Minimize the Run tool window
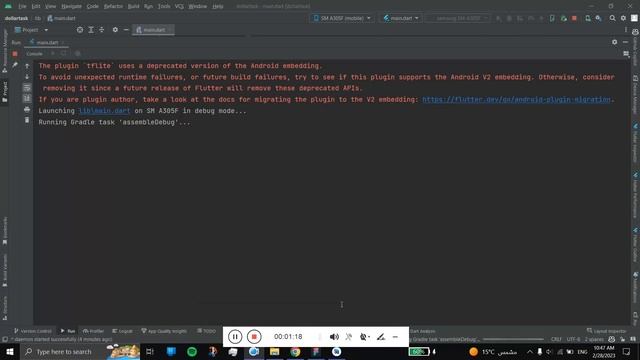 (625, 42)
